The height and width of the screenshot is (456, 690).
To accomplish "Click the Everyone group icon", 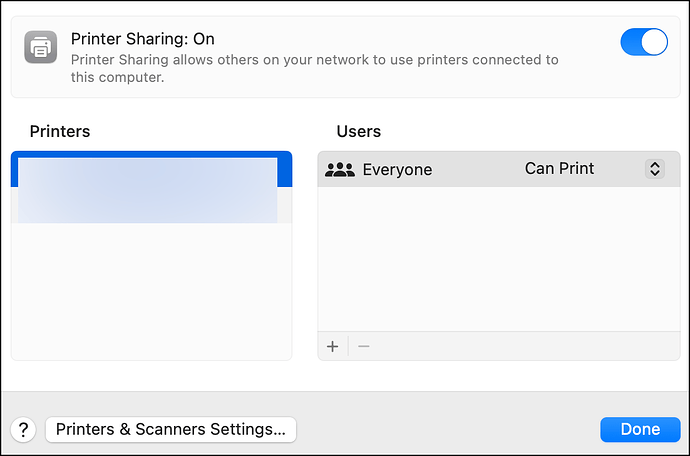I will pyautogui.click(x=339, y=169).
